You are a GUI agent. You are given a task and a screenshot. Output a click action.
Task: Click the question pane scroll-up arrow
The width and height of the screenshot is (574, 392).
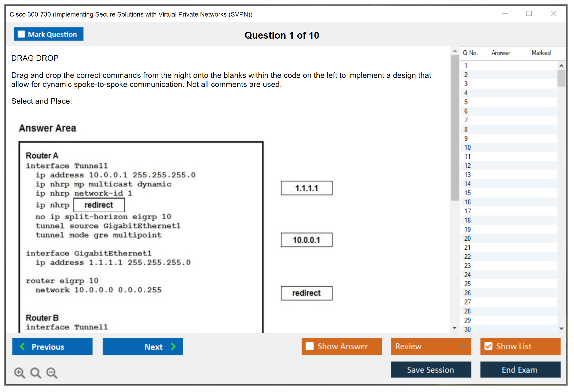tap(454, 51)
